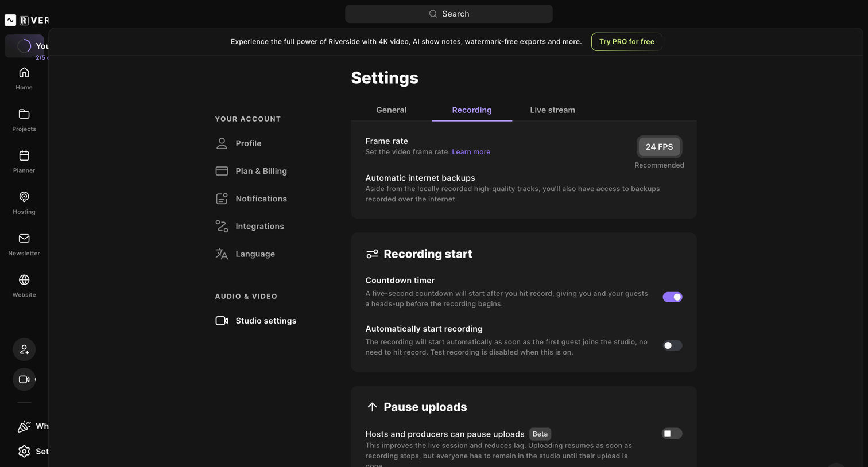Select the Recording tab
The image size is (868, 467).
pos(472,110)
